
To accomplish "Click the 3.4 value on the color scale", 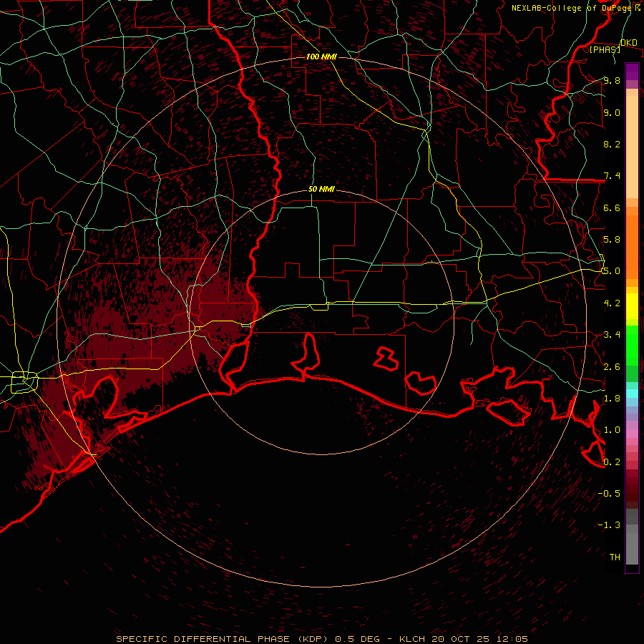I will (612, 335).
